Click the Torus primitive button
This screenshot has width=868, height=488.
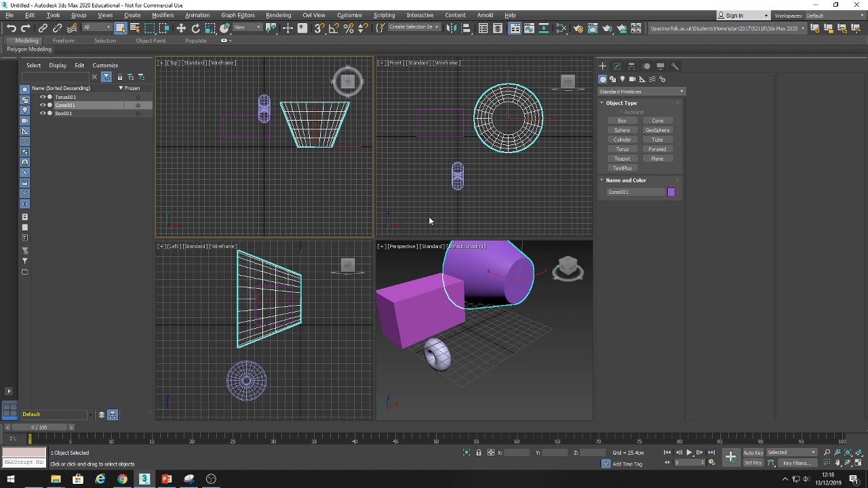(x=622, y=149)
